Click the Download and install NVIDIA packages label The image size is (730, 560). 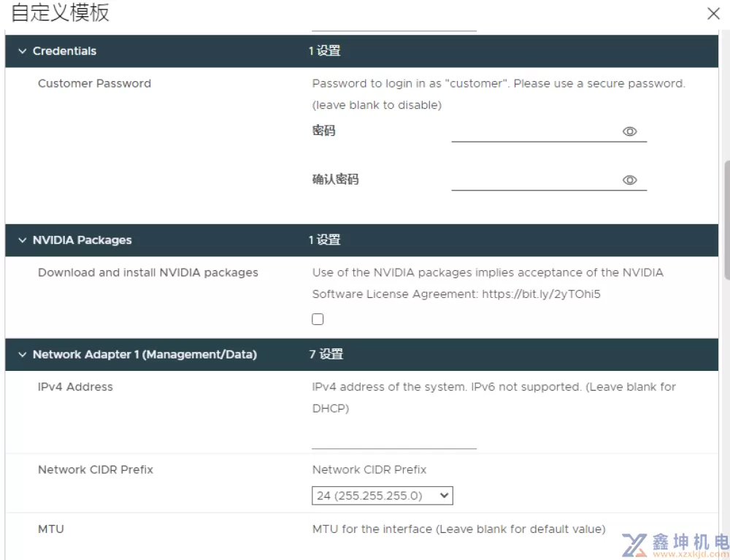(148, 273)
